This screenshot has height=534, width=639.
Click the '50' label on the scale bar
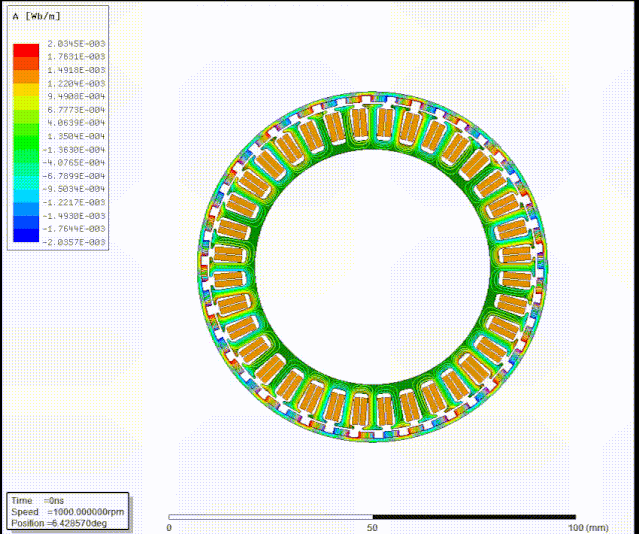372,527
